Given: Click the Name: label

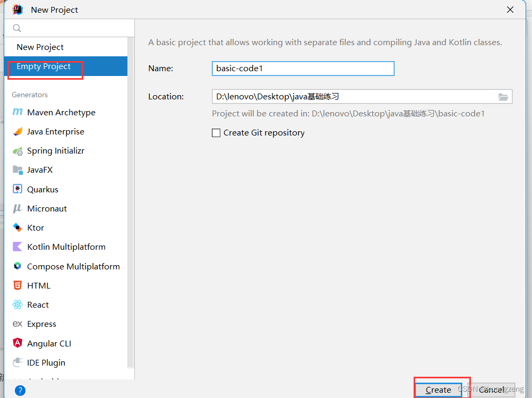Looking at the screenshot, I should tap(160, 68).
